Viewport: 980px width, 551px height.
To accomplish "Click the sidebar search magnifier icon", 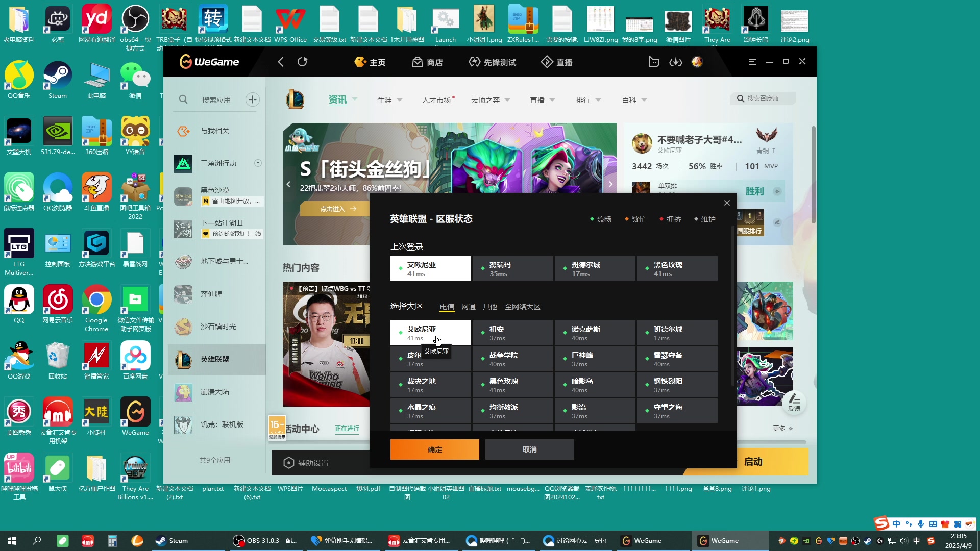I will pos(183,99).
